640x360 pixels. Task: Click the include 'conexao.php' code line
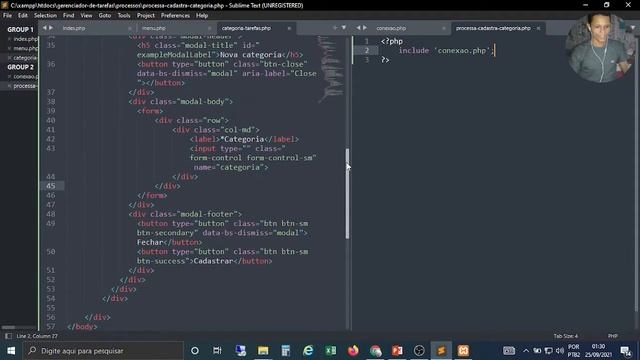[x=447, y=51]
